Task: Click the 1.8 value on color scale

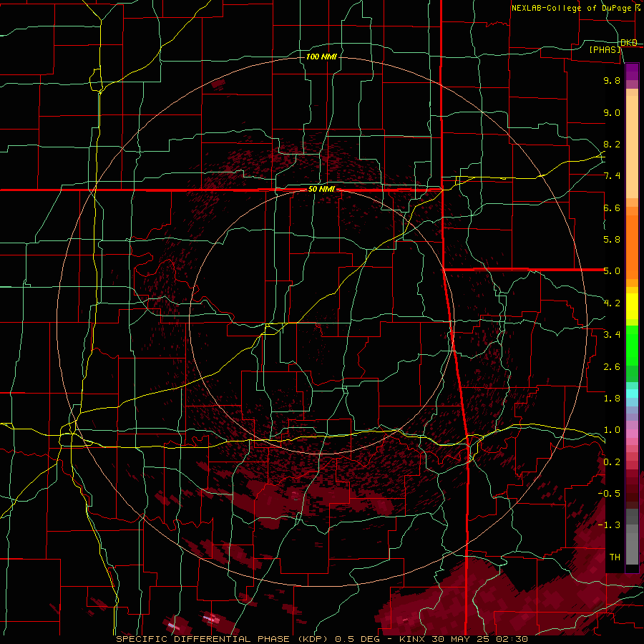Action: tap(612, 399)
